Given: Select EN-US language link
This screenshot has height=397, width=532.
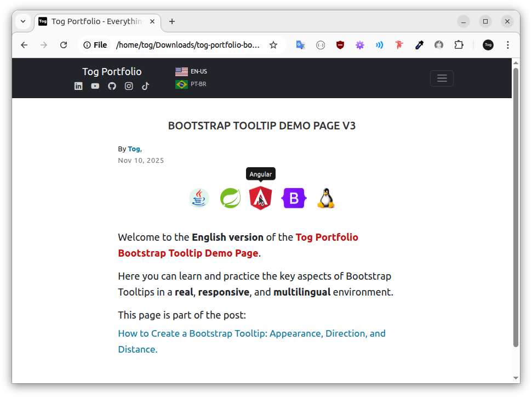Looking at the screenshot, I should tap(199, 72).
